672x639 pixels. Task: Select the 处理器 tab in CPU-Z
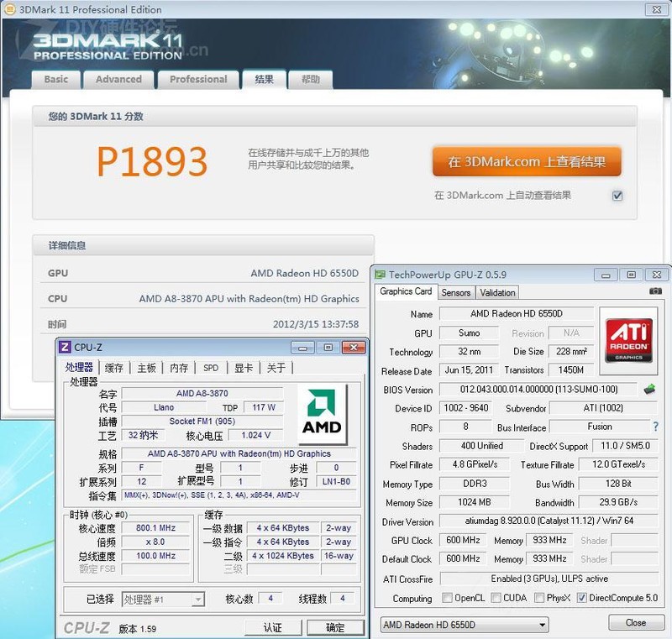point(79,368)
